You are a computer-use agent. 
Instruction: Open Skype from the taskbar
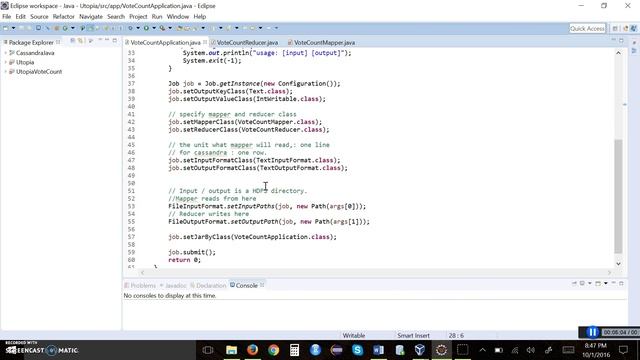click(x=358, y=350)
